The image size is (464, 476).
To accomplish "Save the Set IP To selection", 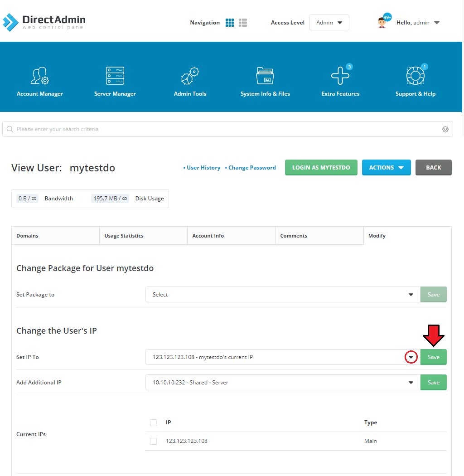I will (433, 357).
